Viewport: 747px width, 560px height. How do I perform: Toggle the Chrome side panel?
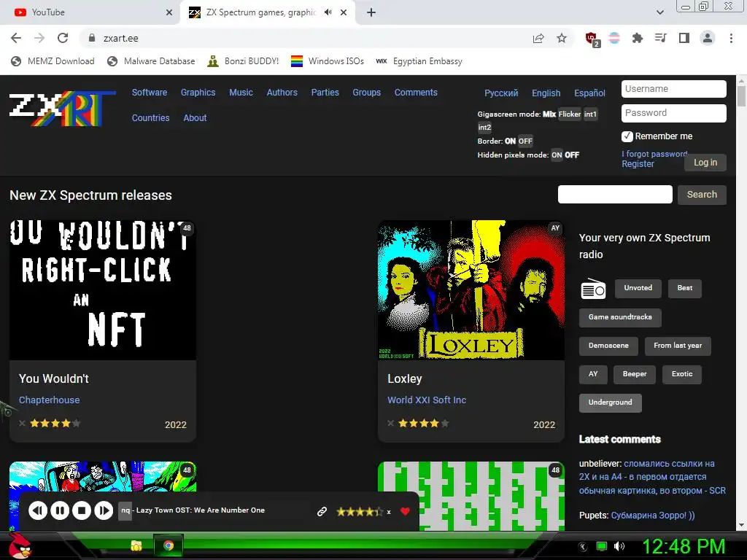click(684, 38)
